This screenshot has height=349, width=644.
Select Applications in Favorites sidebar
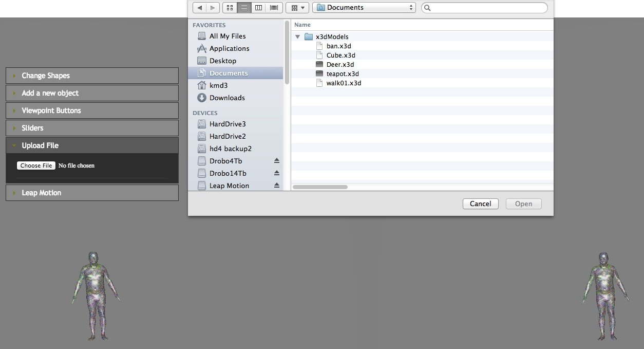point(229,48)
